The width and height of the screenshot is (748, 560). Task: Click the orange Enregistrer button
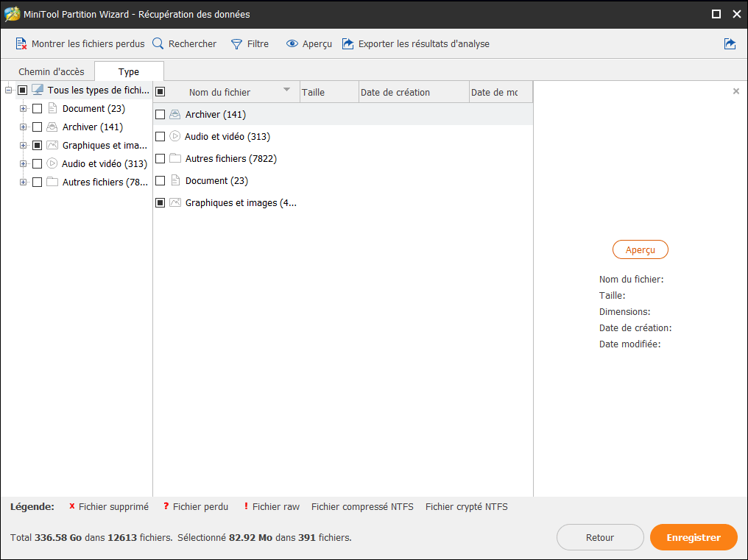(x=694, y=537)
